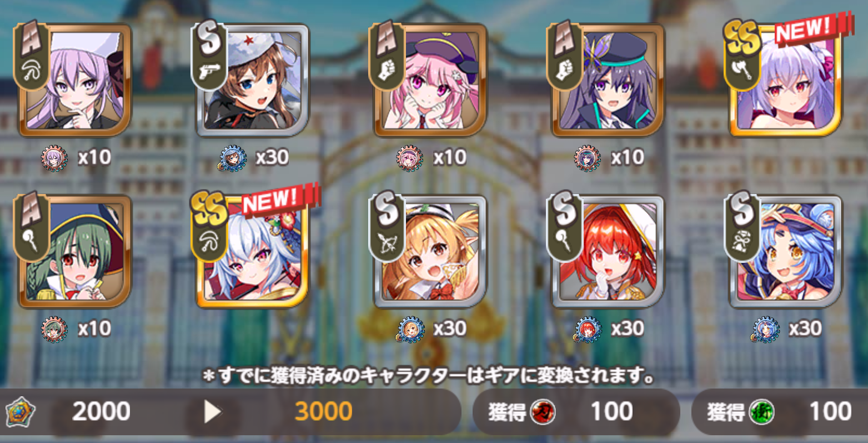Click the star currency icon next to 2000
This screenshot has width=868, height=443.
pos(20,412)
